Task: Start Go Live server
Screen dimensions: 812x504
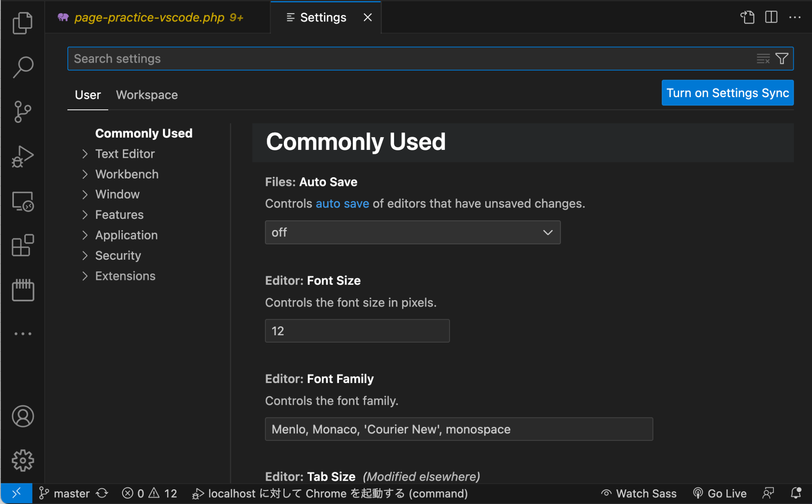Action: tap(720, 494)
